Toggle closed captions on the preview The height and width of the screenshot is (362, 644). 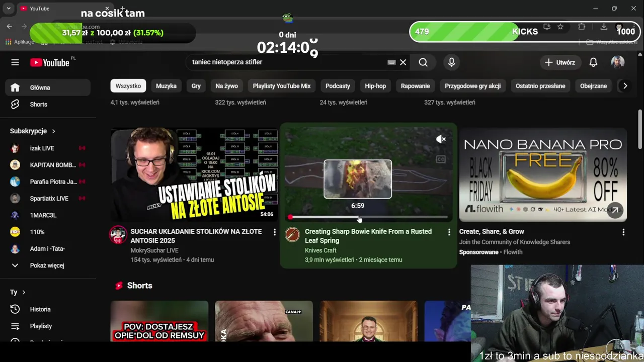(x=441, y=159)
